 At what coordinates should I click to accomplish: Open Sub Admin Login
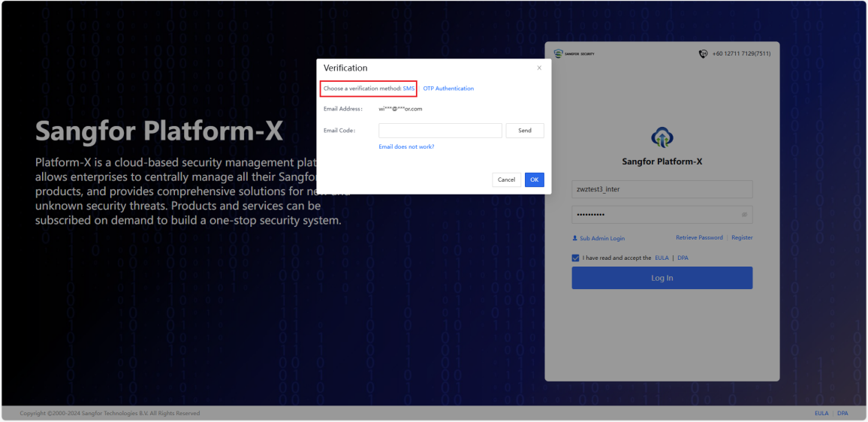click(601, 238)
